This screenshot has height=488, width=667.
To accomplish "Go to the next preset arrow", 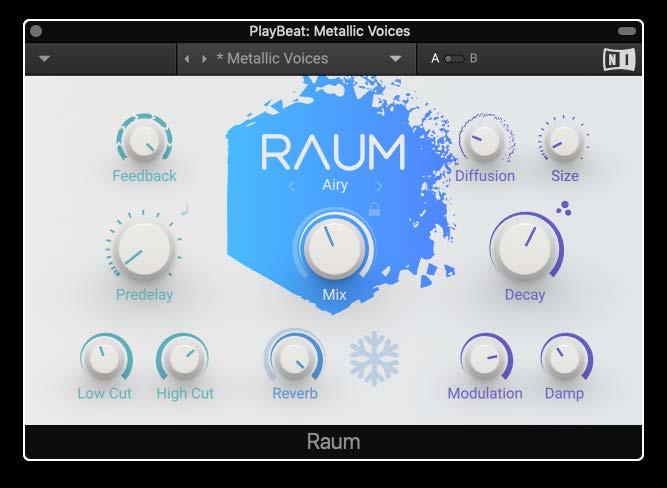I will 204,59.
